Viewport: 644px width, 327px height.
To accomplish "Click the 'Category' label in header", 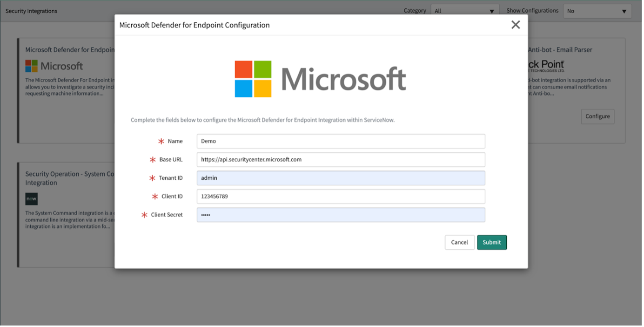I will pos(415,11).
